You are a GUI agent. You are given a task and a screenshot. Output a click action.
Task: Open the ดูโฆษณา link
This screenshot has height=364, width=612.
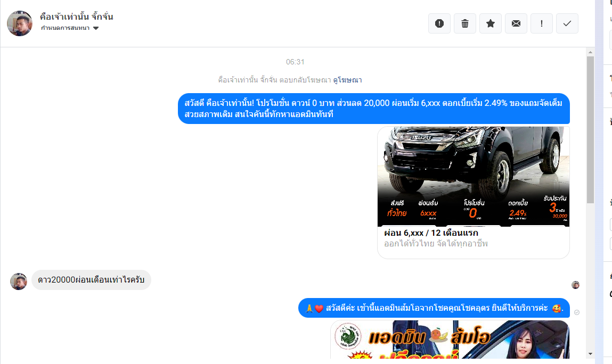pyautogui.click(x=347, y=80)
